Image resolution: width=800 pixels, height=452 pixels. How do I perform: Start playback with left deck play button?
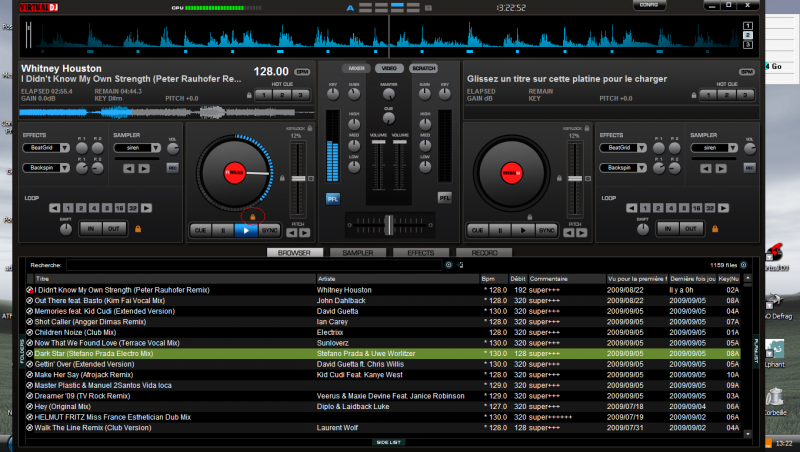[x=246, y=231]
